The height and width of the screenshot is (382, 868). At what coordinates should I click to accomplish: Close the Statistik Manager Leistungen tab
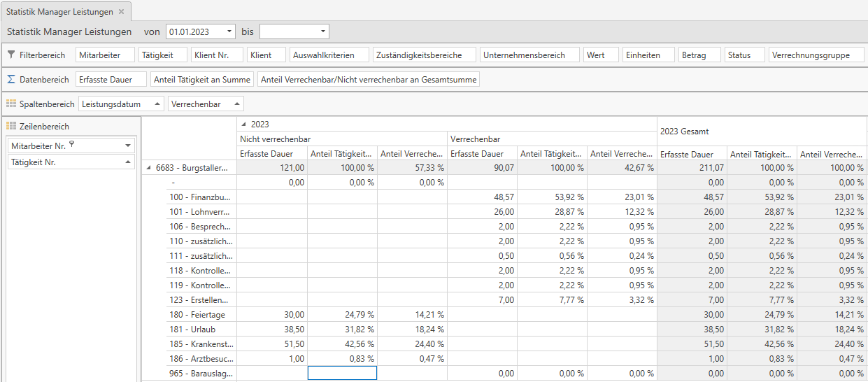[x=121, y=12]
